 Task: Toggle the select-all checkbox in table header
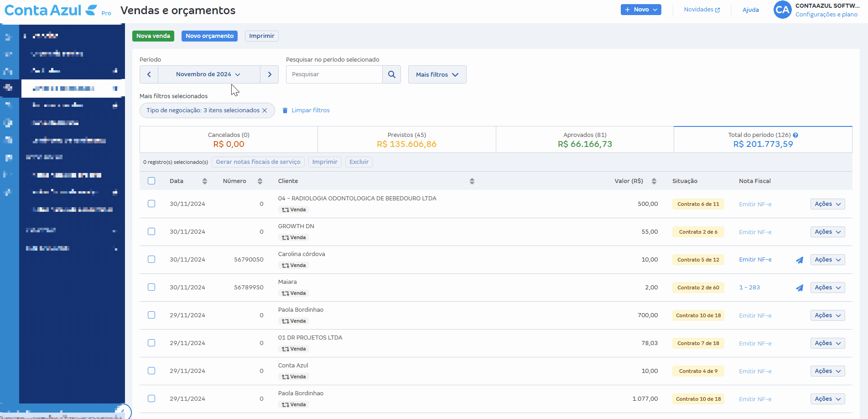coord(151,181)
